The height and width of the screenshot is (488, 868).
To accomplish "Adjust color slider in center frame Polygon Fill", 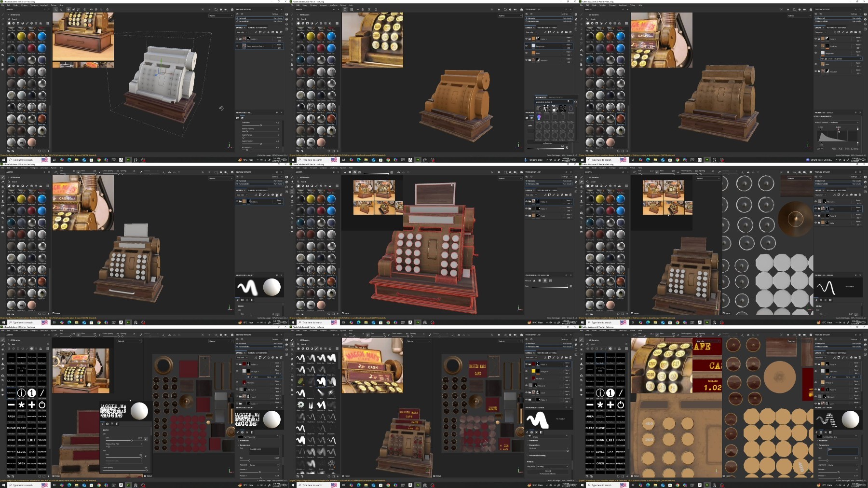I will click(550, 287).
